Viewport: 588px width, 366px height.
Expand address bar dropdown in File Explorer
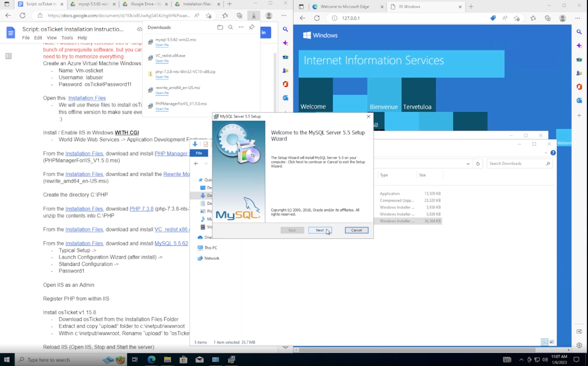point(468,164)
